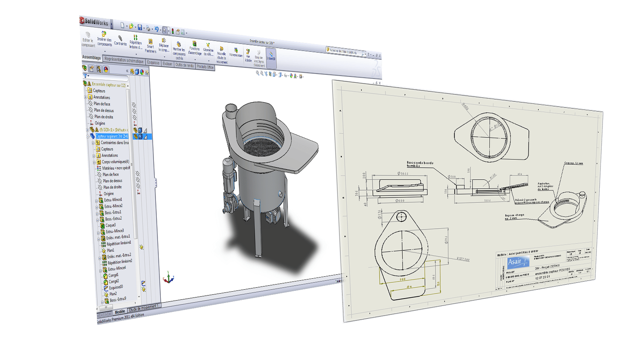The image size is (644, 347).
Task: Select the Modèle bottom tab
Action: [120, 311]
